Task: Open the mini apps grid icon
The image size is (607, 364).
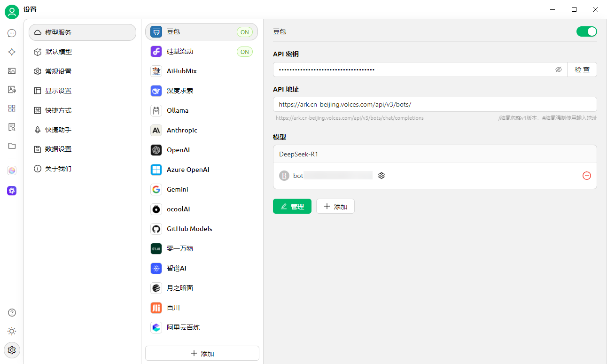Action: point(12,108)
